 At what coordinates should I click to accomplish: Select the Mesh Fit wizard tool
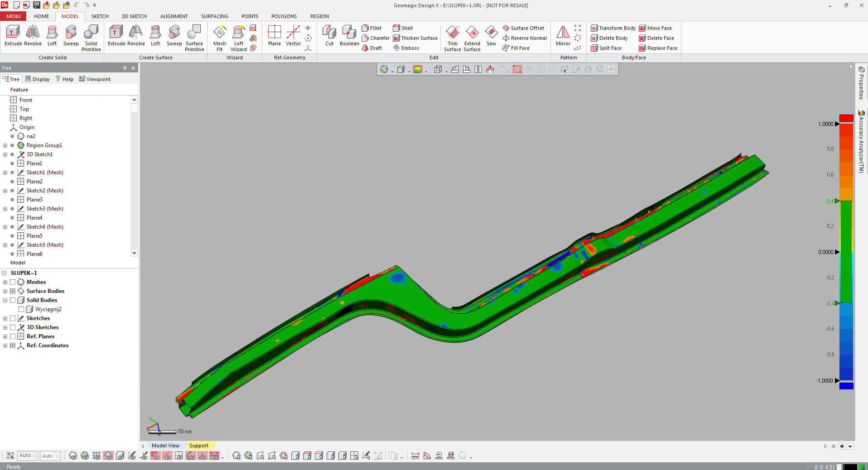click(219, 38)
